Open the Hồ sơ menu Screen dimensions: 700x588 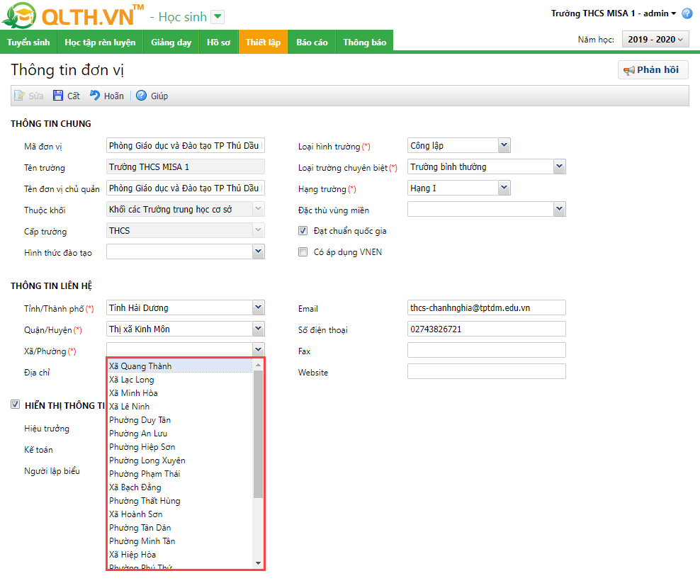click(x=219, y=43)
